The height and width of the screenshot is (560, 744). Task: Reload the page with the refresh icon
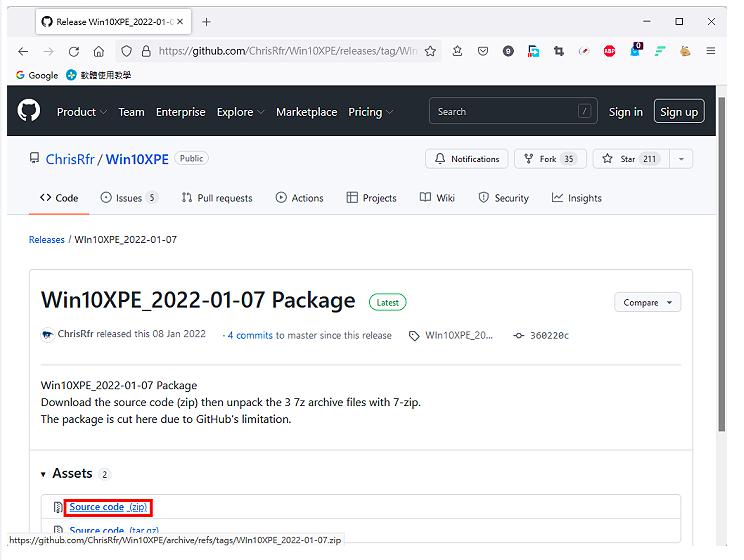coord(74,51)
